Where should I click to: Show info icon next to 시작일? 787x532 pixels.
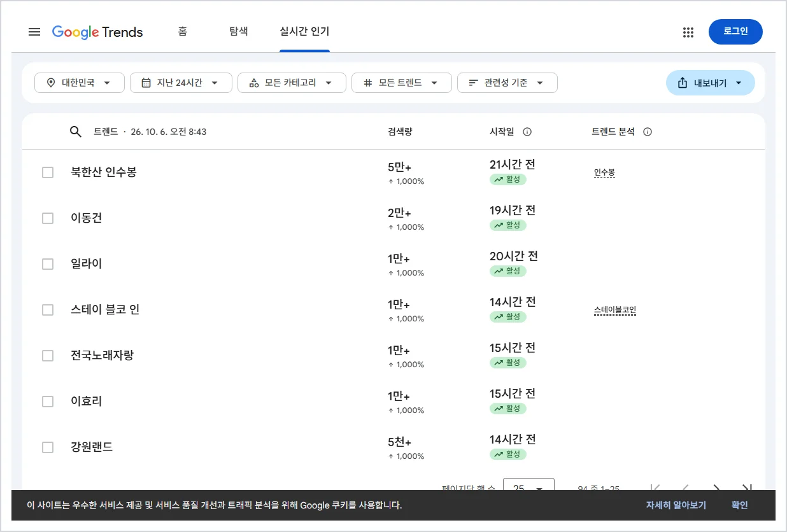click(527, 132)
